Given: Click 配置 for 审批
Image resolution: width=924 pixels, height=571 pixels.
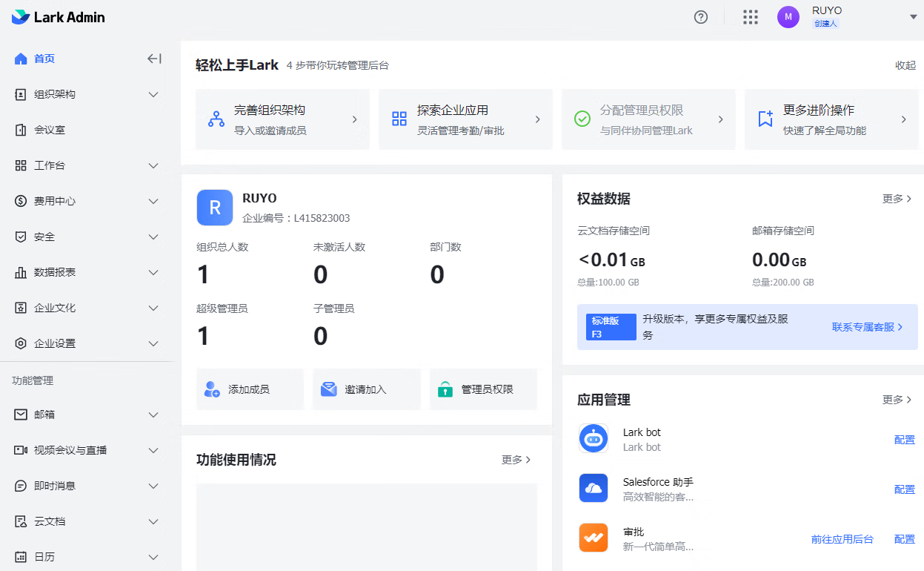Looking at the screenshot, I should point(905,539).
